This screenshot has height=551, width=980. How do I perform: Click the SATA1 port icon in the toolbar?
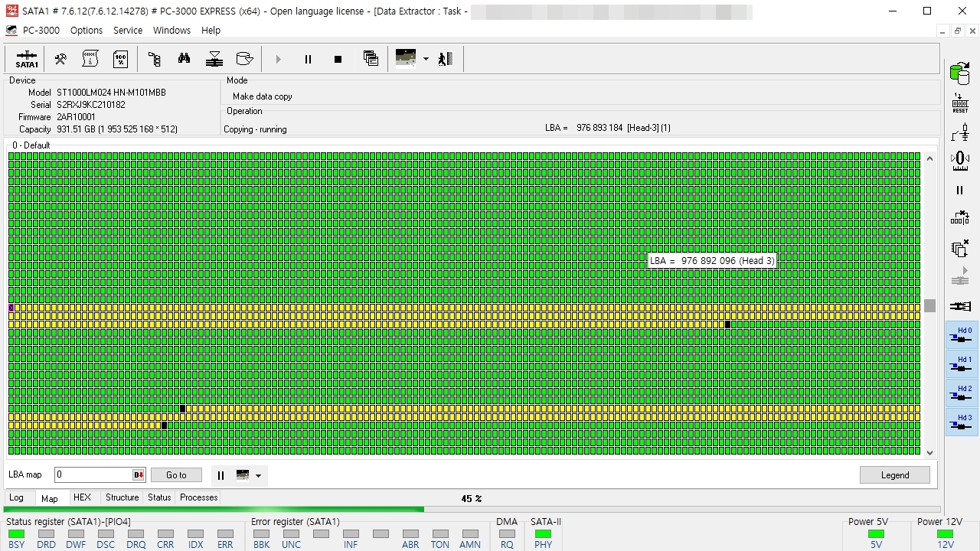27,59
